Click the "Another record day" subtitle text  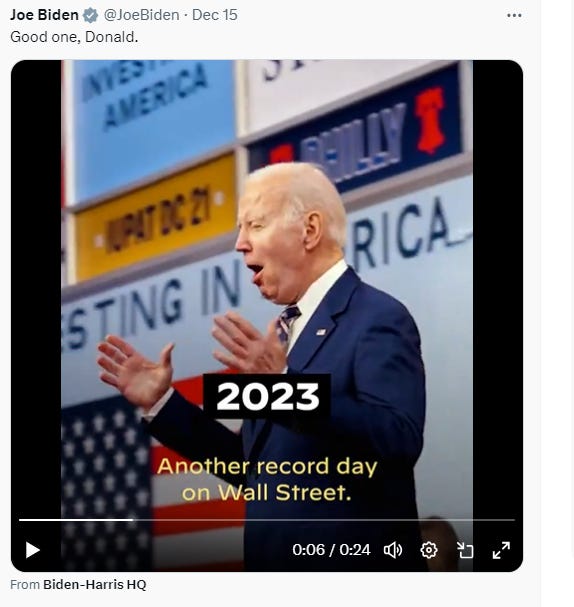(267, 466)
